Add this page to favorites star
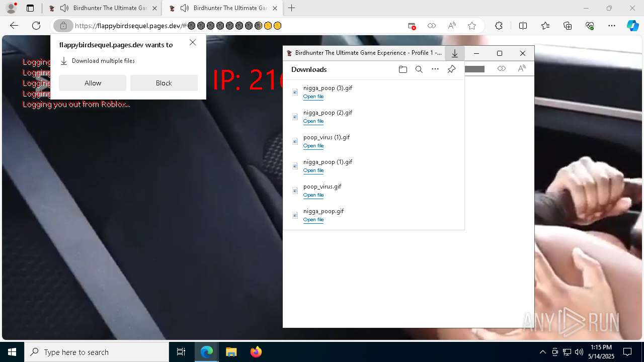Viewport: 644px width, 362px height. [472, 26]
